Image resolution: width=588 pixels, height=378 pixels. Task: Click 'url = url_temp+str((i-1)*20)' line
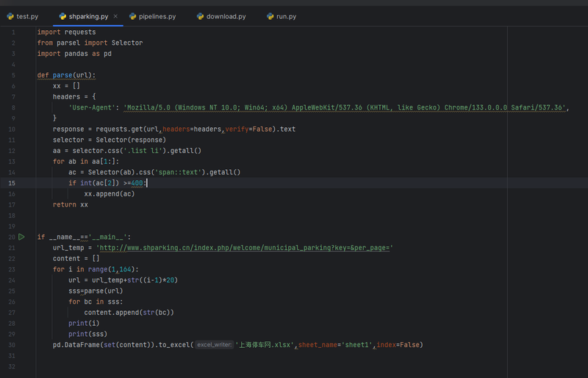click(x=123, y=280)
